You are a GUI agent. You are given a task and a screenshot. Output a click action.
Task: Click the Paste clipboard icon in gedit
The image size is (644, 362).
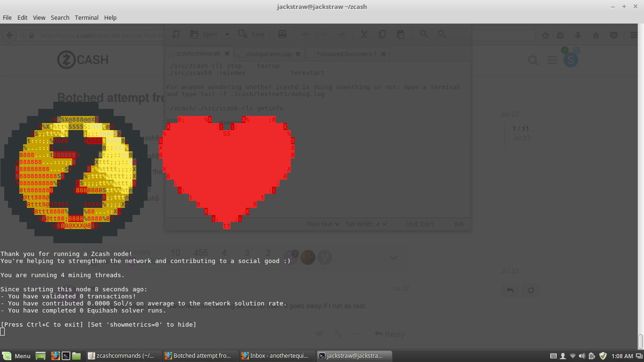pyautogui.click(x=400, y=34)
